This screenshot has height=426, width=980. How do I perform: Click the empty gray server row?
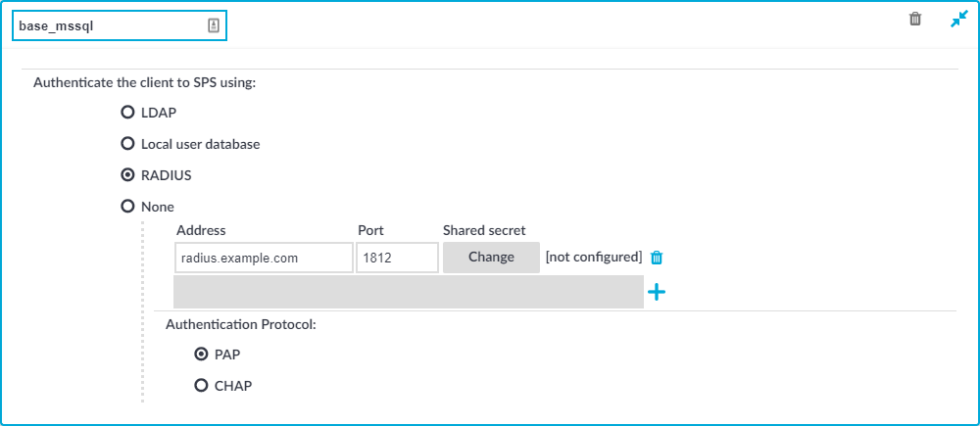(408, 292)
